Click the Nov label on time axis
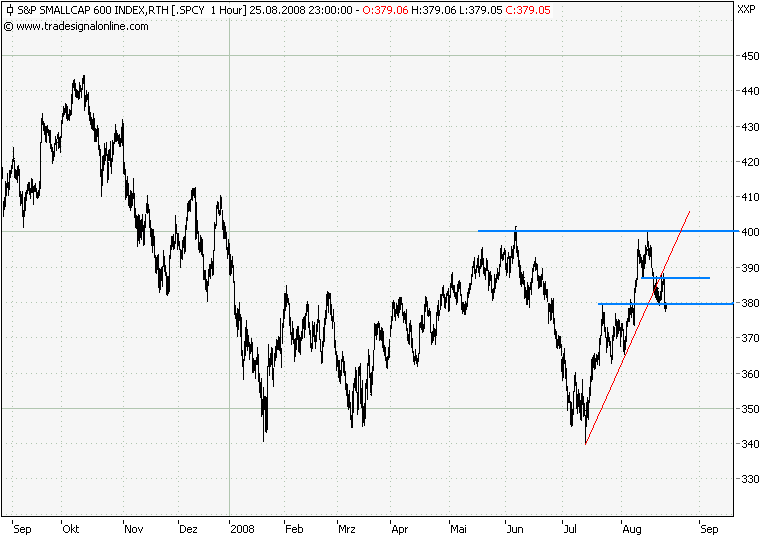 [x=133, y=529]
